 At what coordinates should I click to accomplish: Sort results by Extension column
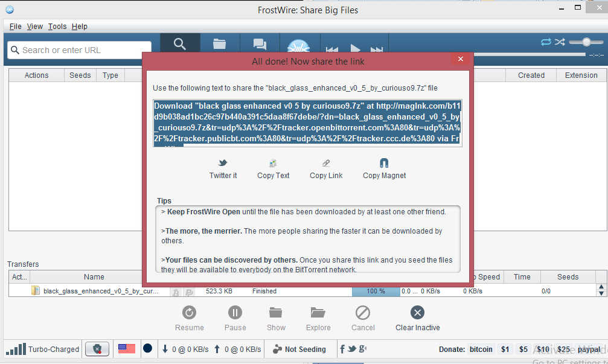(x=581, y=75)
